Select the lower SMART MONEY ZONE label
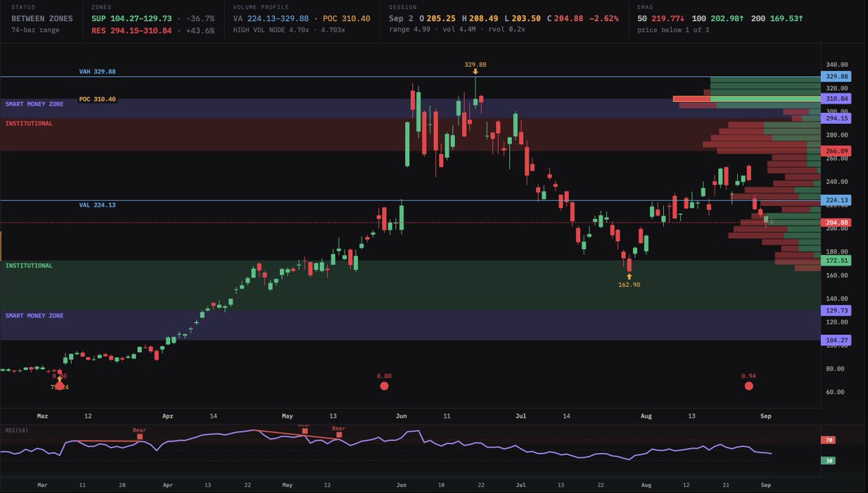This screenshot has width=868, height=493. [x=35, y=316]
